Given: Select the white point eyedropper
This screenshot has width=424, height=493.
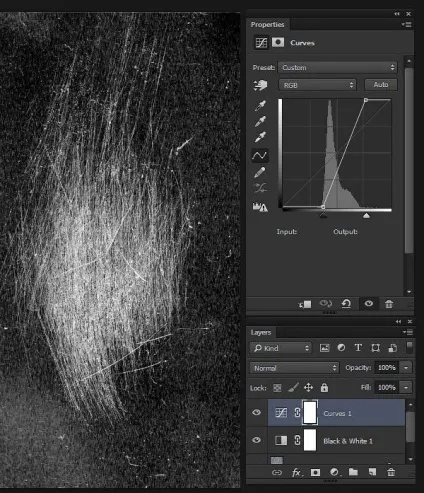Looking at the screenshot, I should point(260,137).
